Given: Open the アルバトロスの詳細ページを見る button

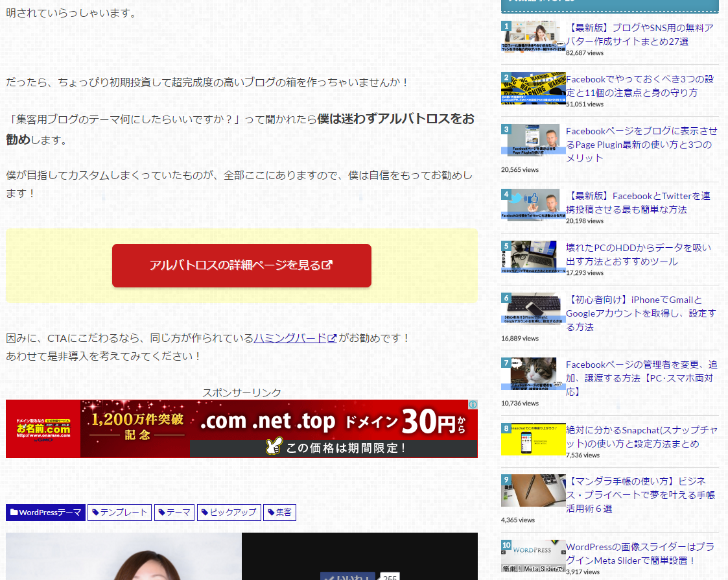Looking at the screenshot, I should [x=241, y=265].
